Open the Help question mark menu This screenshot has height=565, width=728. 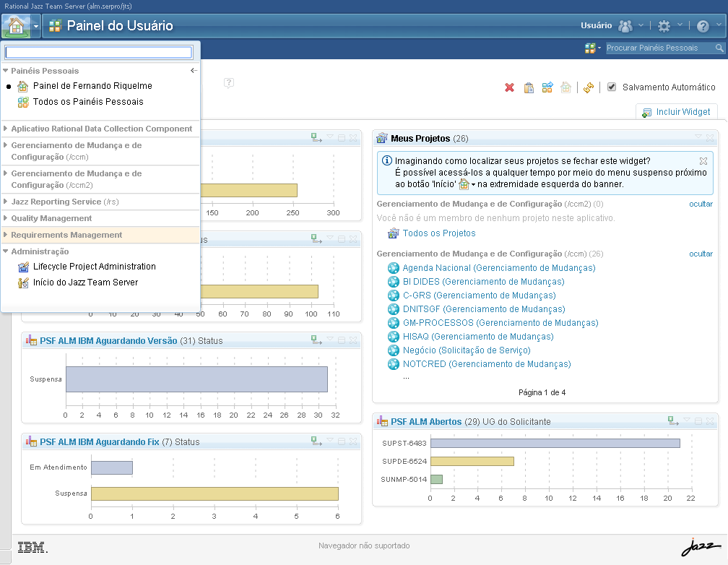[x=703, y=26]
